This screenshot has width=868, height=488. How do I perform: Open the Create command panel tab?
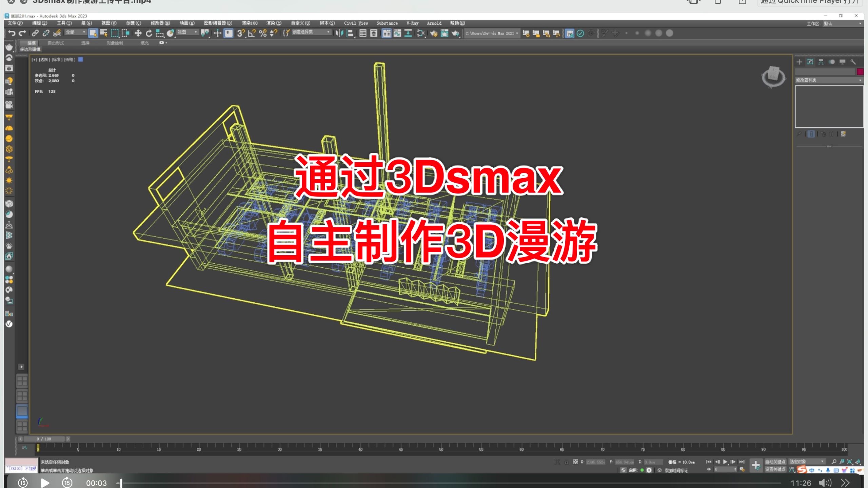[x=800, y=62]
